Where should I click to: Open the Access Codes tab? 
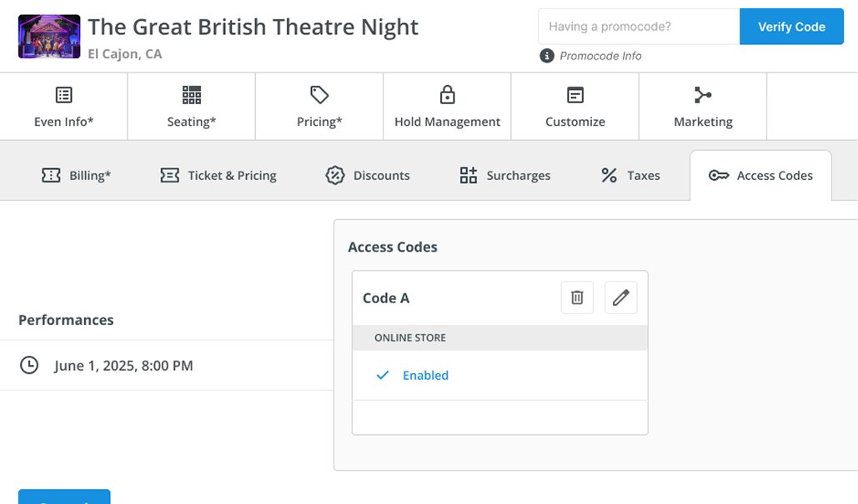[760, 175]
